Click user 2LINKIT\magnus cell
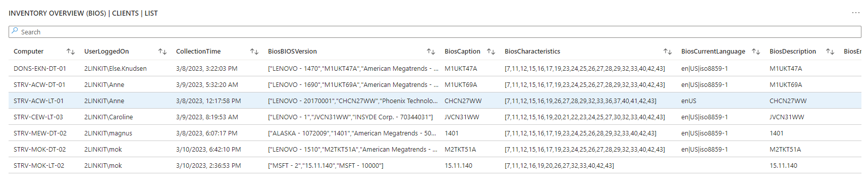This screenshot has height=187, width=868. (108, 133)
